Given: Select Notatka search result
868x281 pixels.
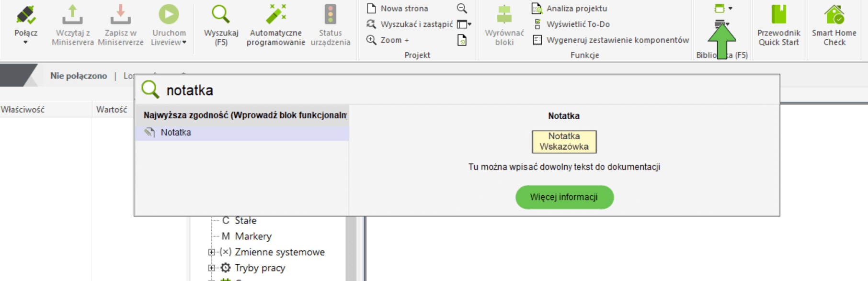Looking at the screenshot, I should tap(176, 133).
